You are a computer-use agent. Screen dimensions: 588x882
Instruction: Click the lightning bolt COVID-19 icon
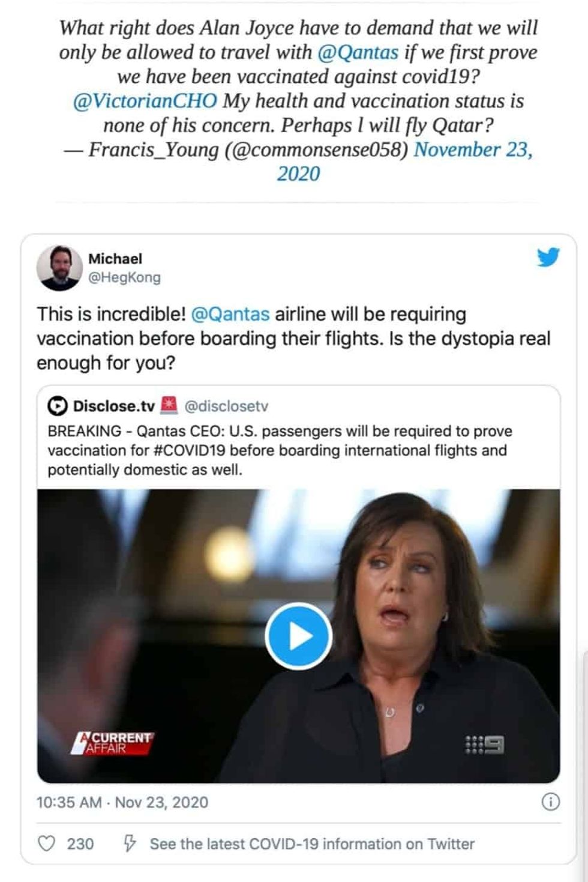[x=130, y=844]
